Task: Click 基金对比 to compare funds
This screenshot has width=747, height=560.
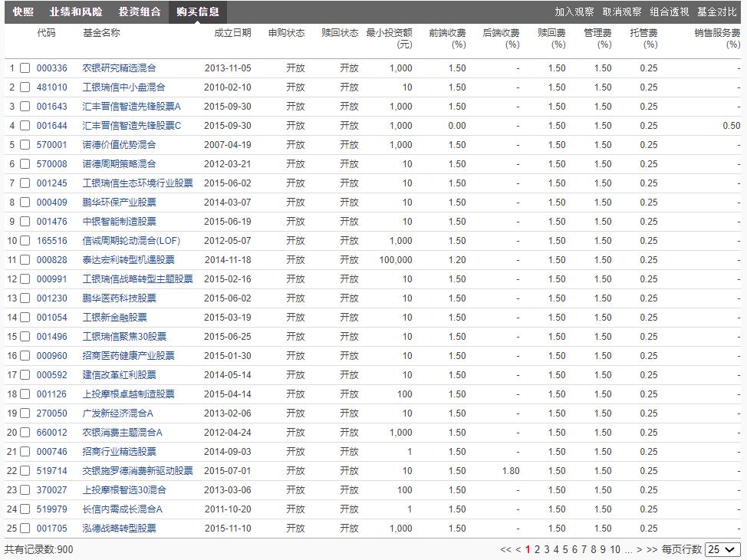Action: (x=717, y=12)
